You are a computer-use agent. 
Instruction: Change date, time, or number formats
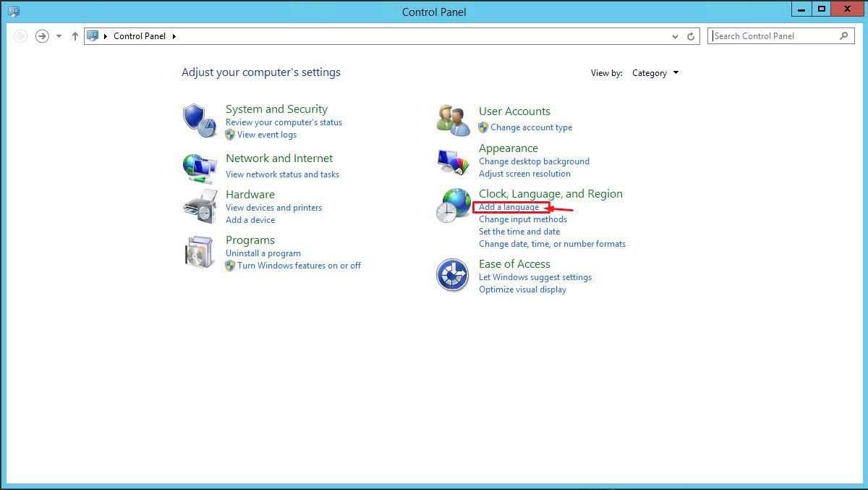tap(552, 244)
